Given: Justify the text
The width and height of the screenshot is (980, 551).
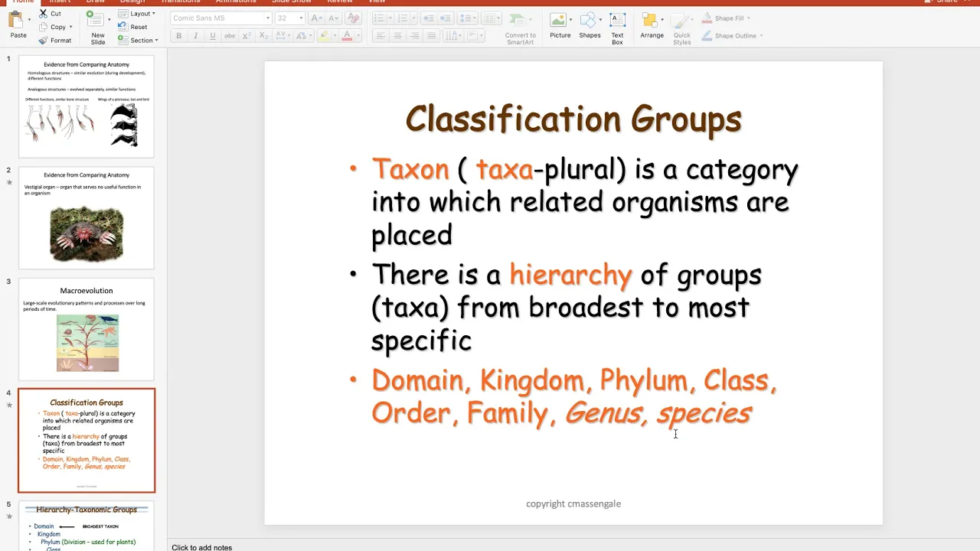Looking at the screenshot, I should [431, 36].
